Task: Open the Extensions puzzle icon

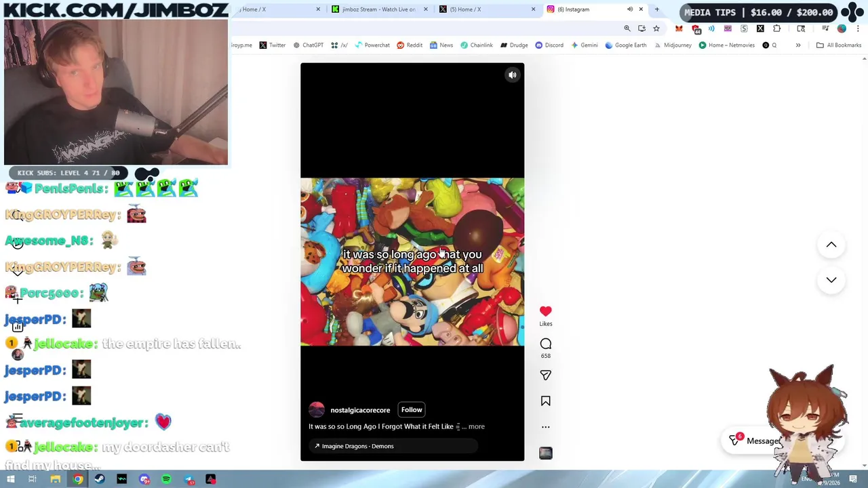Action: pos(777,28)
